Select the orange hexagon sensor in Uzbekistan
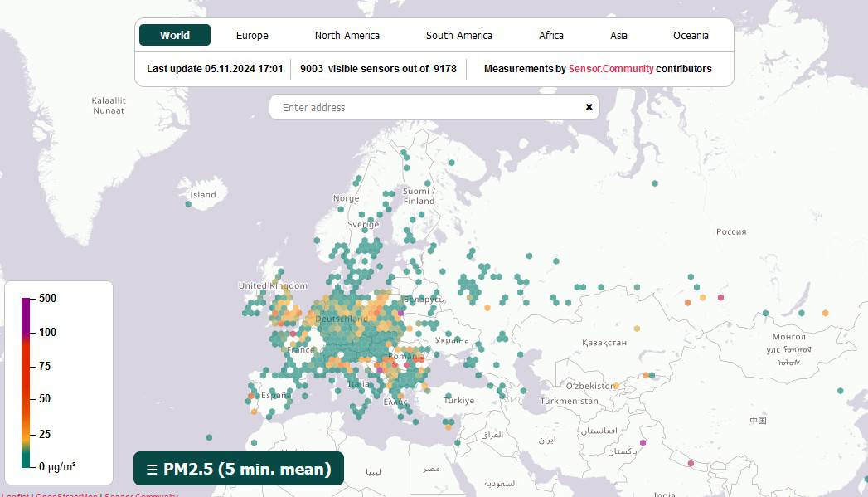 point(617,385)
